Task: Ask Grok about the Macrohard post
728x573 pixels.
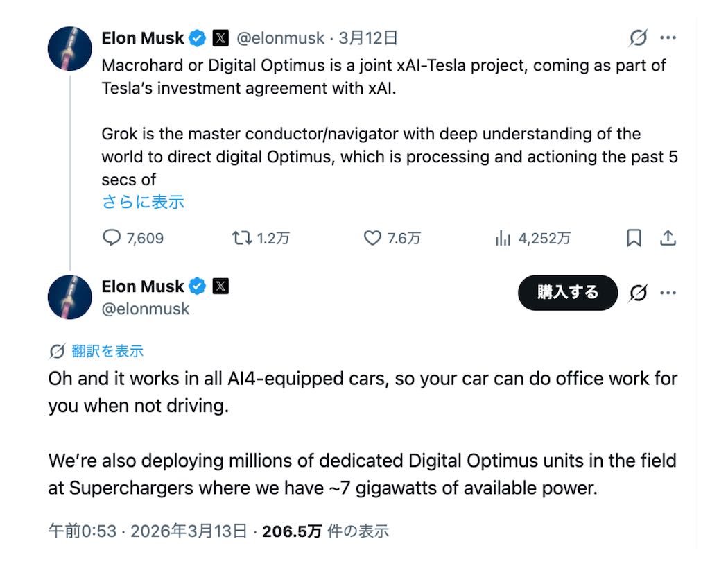Action: pyautogui.click(x=636, y=38)
